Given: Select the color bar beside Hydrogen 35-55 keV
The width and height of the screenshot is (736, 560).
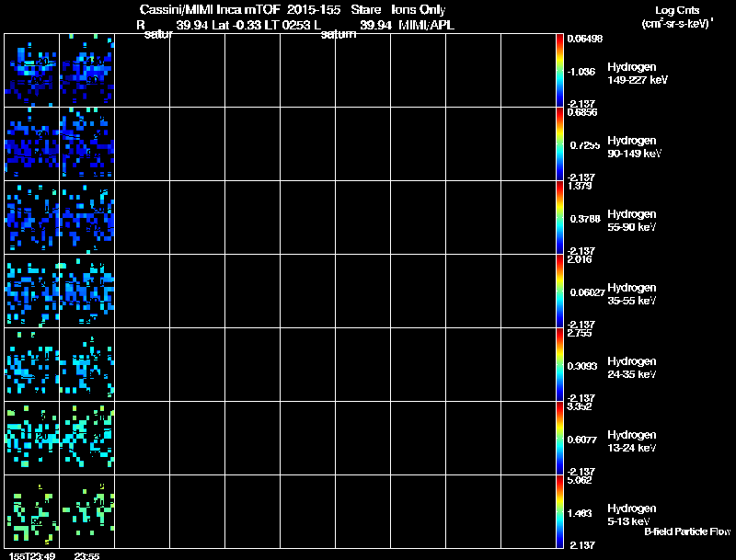Looking at the screenshot, I should click(559, 291).
